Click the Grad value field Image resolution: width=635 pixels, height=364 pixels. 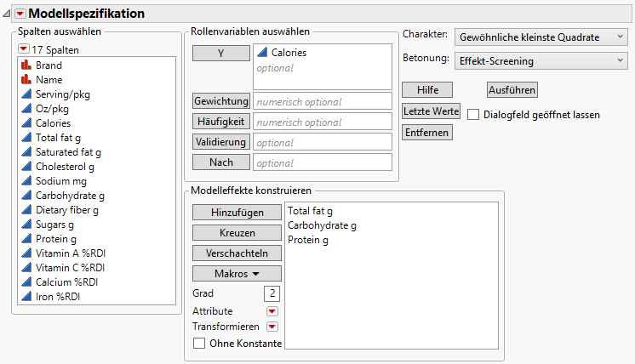[x=272, y=293]
